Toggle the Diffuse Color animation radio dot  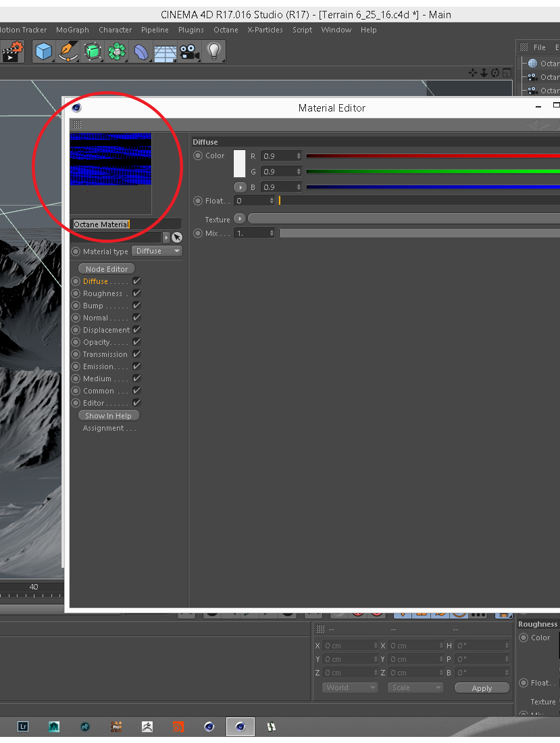pyautogui.click(x=198, y=155)
